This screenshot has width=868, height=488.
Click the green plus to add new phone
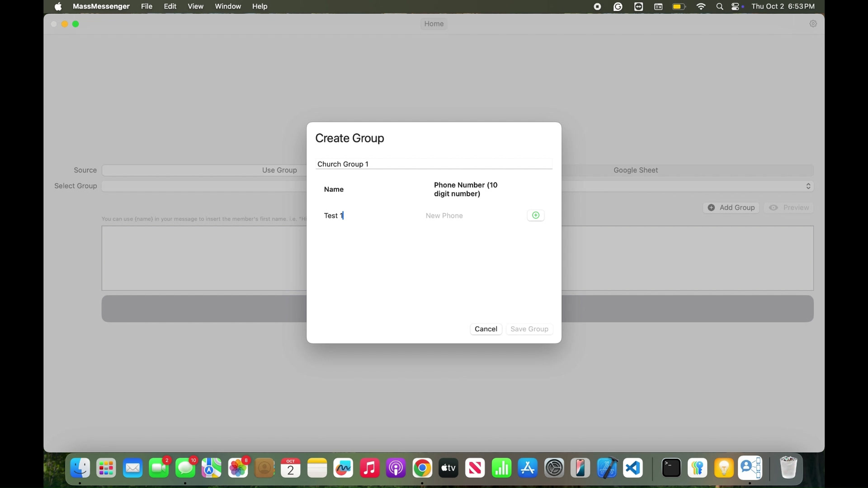(535, 215)
